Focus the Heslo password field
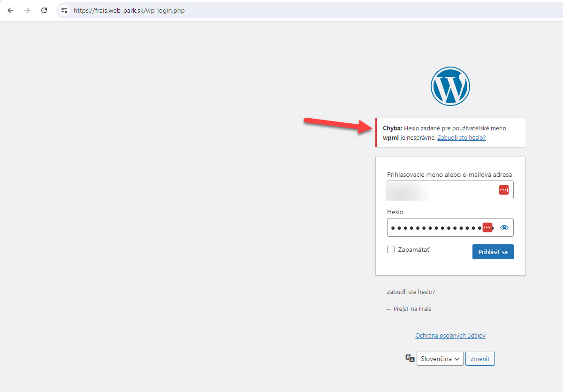The height and width of the screenshot is (392, 563). point(450,227)
